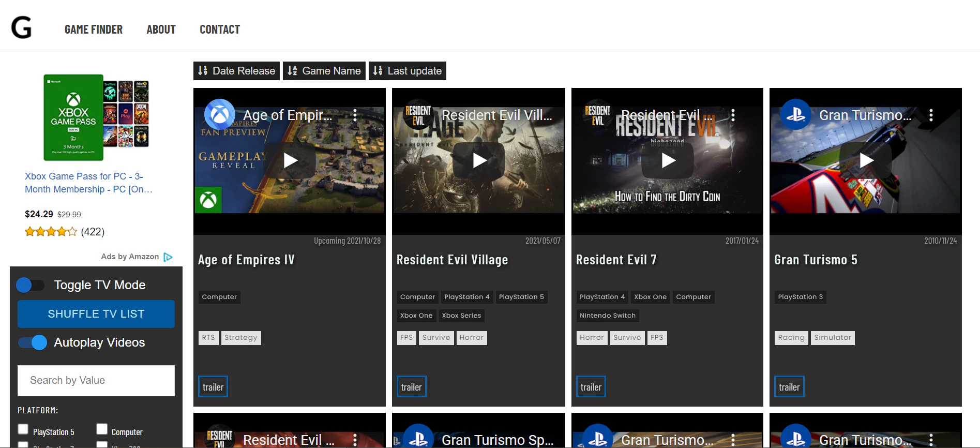Click the Age of Empires IV title
980x448 pixels.
(x=246, y=260)
